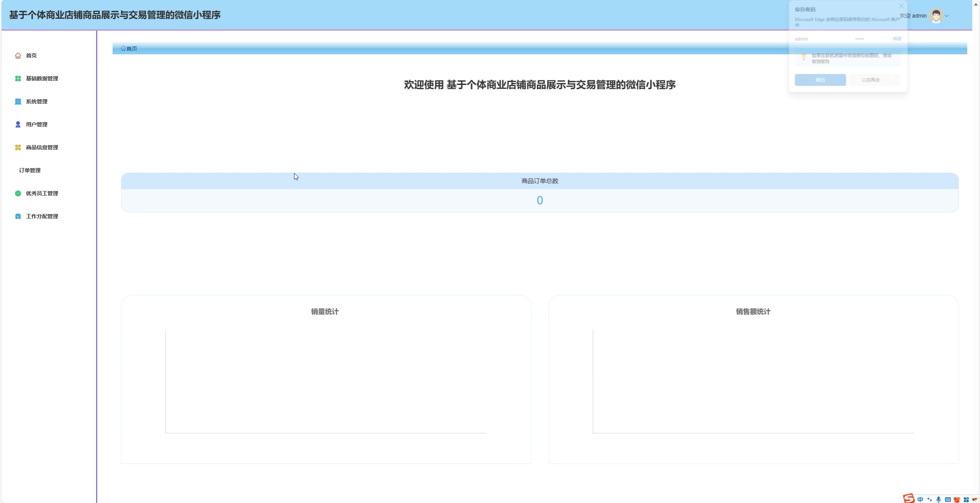Click the home icon in sidebar
The image size is (980, 503).
tap(18, 56)
